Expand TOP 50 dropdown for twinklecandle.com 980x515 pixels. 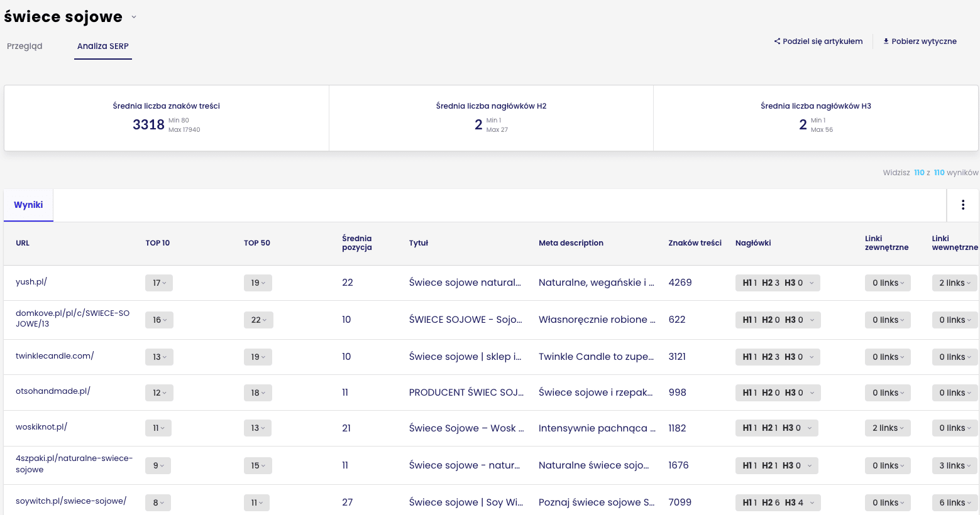click(258, 357)
